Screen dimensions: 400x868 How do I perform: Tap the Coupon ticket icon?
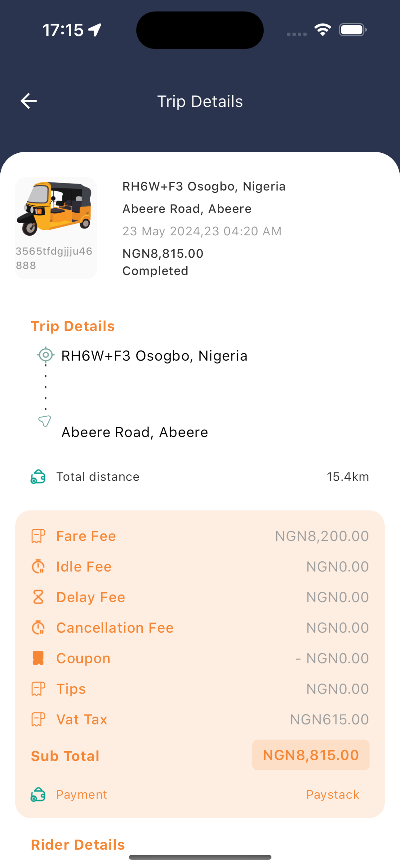click(38, 658)
